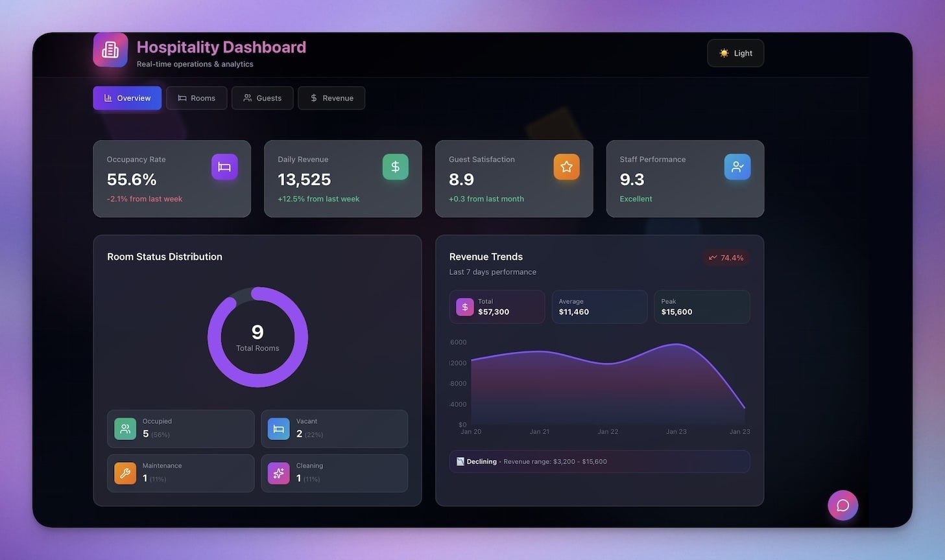Click the Guest Satisfaction star icon
Image resolution: width=945 pixels, height=560 pixels.
pos(566,167)
